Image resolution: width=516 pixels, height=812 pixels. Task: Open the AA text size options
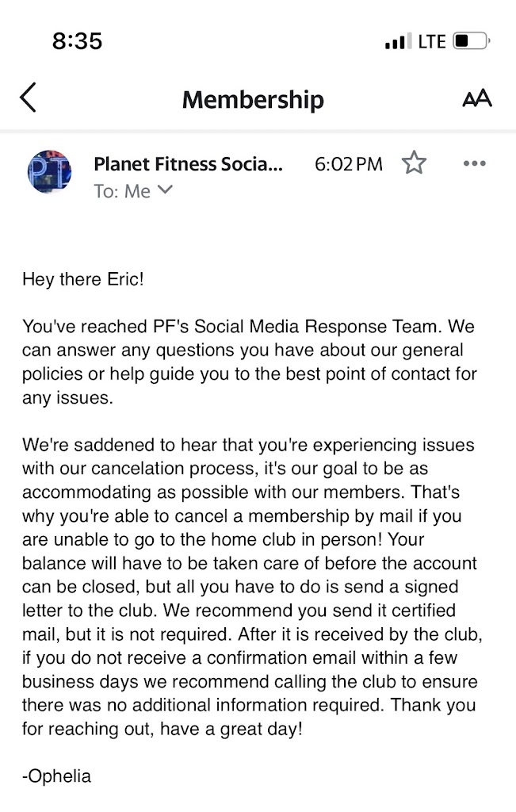coord(476,98)
